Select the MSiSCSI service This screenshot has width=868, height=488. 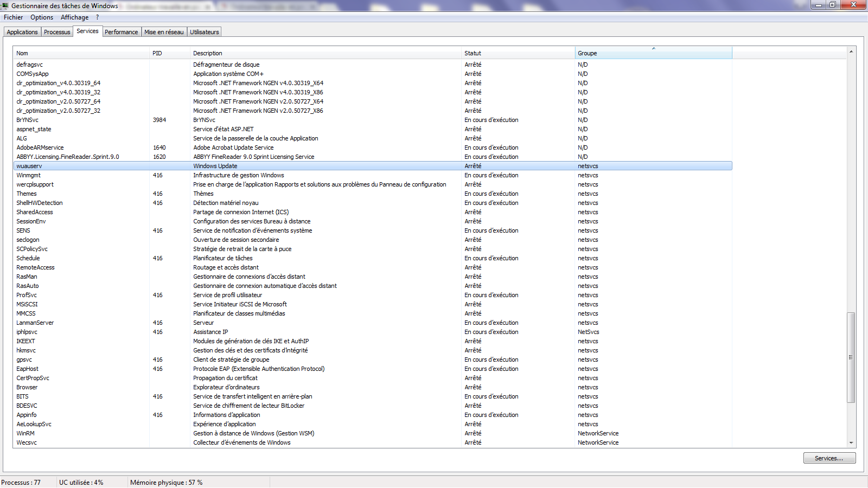(373, 304)
